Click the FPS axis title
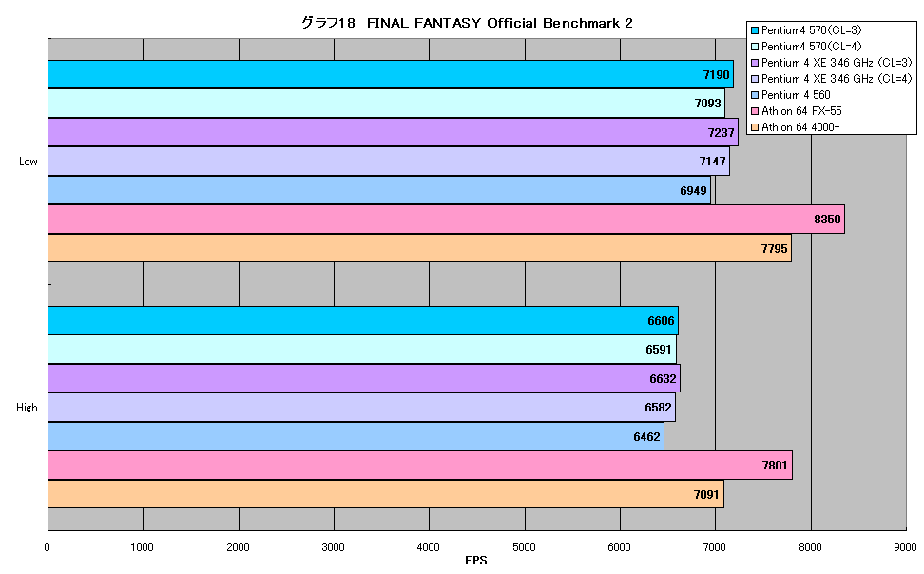The image size is (924, 574). point(476,561)
